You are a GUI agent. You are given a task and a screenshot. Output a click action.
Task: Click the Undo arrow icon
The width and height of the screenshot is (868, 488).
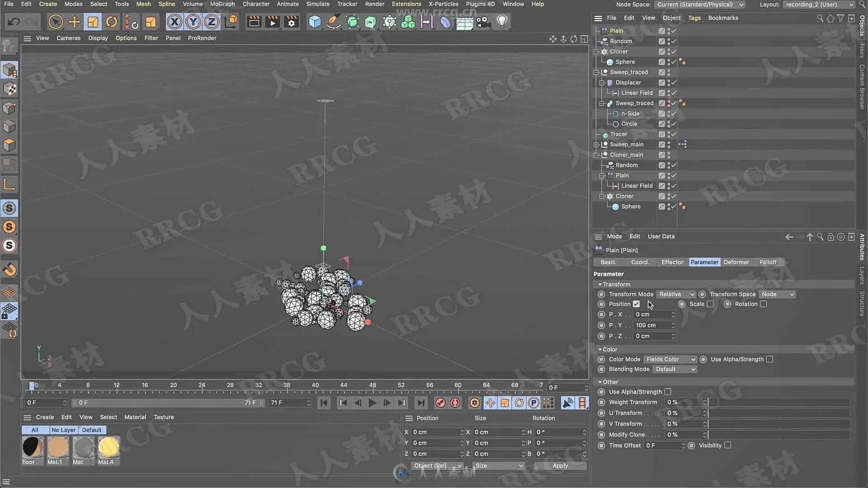point(14,22)
